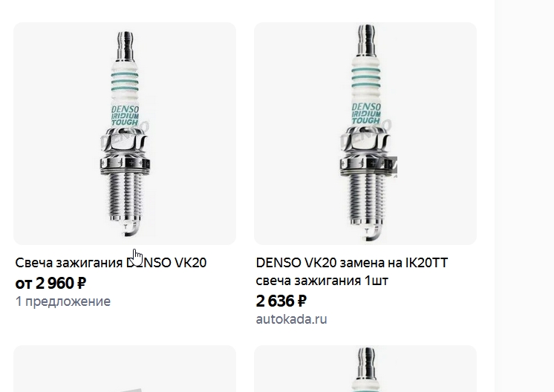Image resolution: width=554 pixels, height=392 pixels.
Task: View the "1 предложение" offers link
Action: tap(63, 301)
